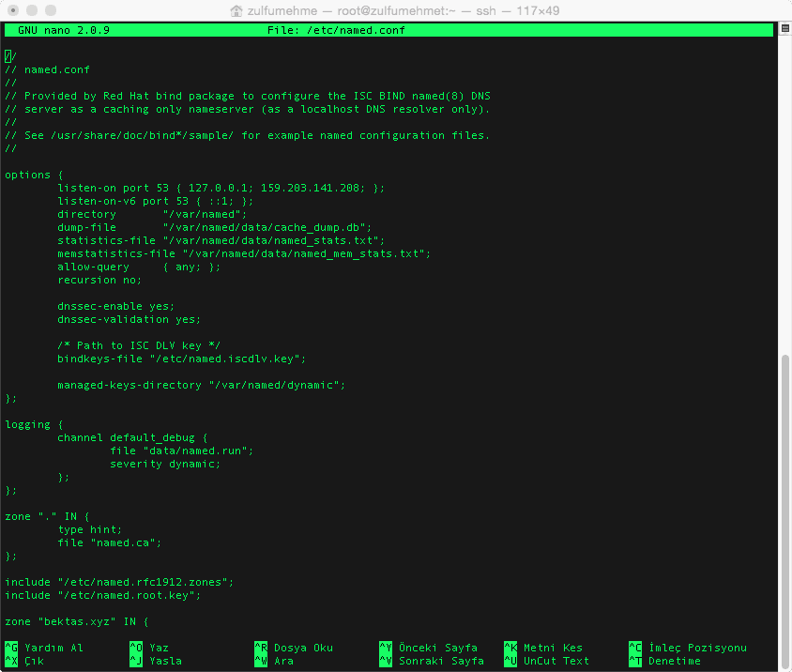
Task: Click the 'logging {' line
Action: point(34,424)
